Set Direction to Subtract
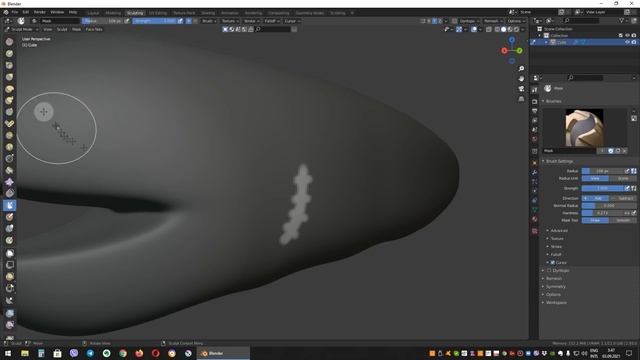This screenshot has width=640, height=360. (x=623, y=198)
